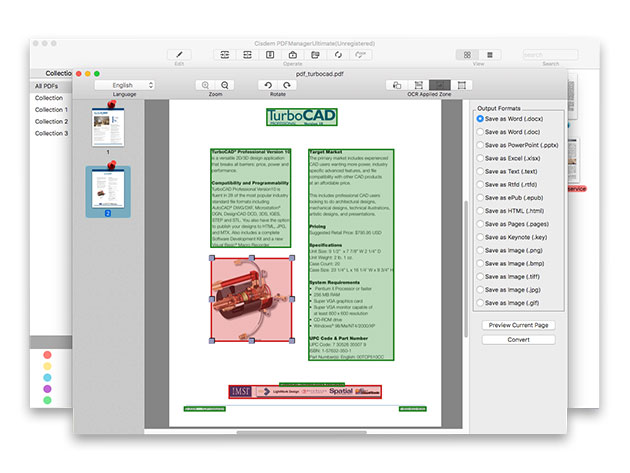
Task: Pick the red color tag
Action: coord(47,355)
